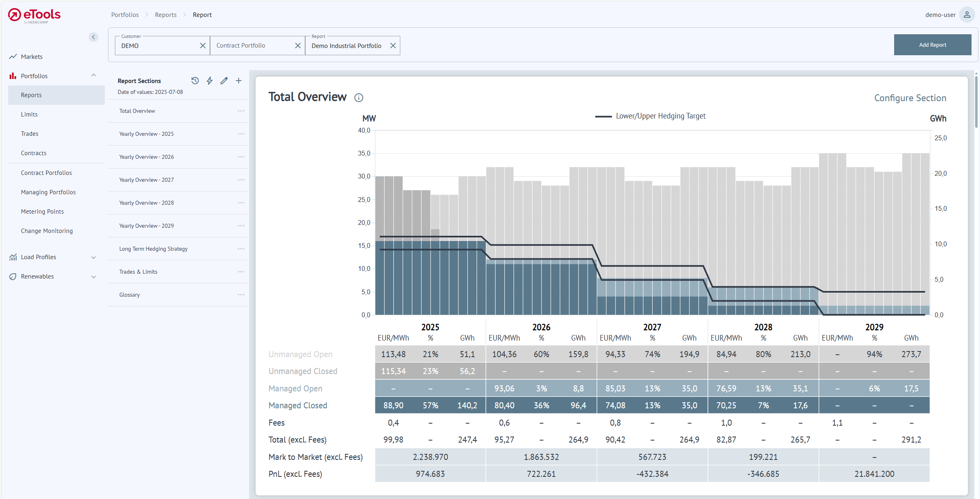Expand the Renewables menu

pos(94,277)
